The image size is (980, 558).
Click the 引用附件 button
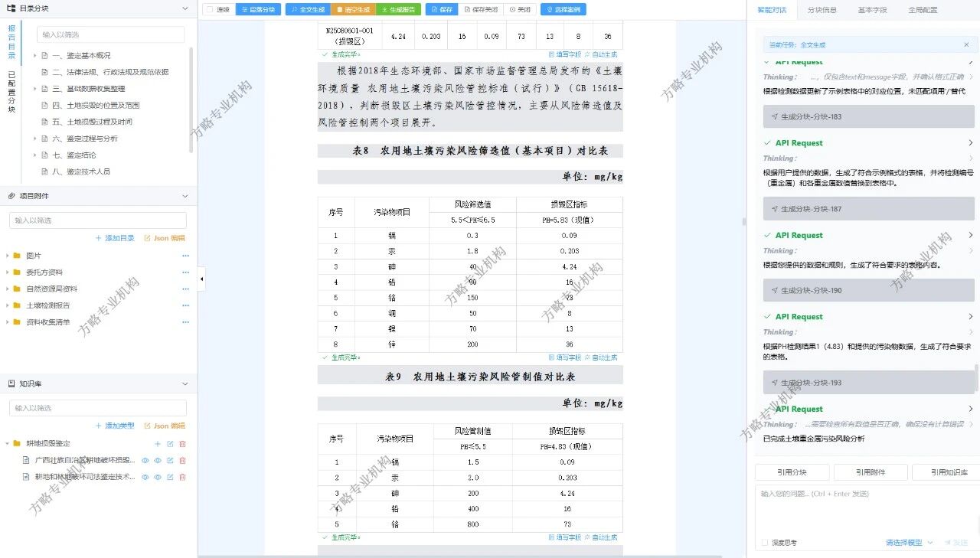click(x=870, y=472)
